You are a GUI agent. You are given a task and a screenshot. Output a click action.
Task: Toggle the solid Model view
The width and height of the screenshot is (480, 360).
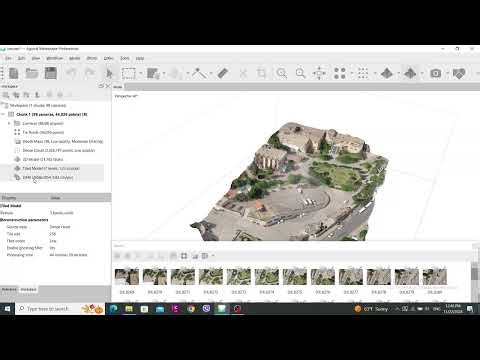point(387,73)
